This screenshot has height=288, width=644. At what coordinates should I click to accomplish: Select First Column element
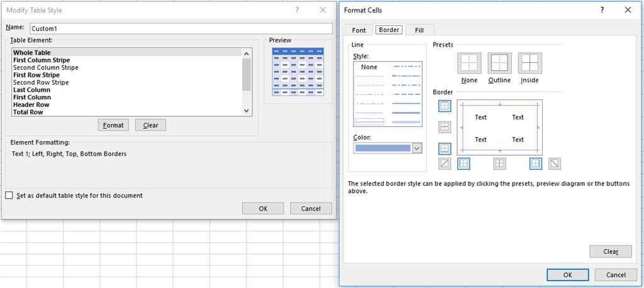[126, 97]
